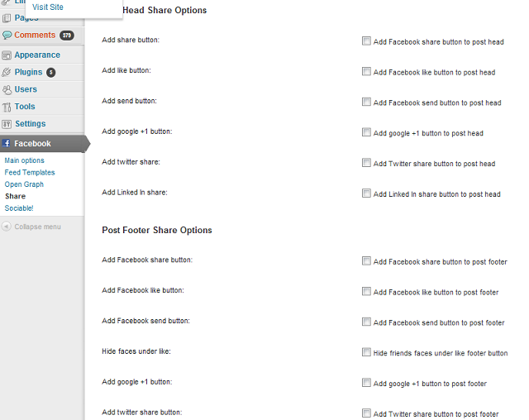Click the Visit Site link

(x=48, y=7)
